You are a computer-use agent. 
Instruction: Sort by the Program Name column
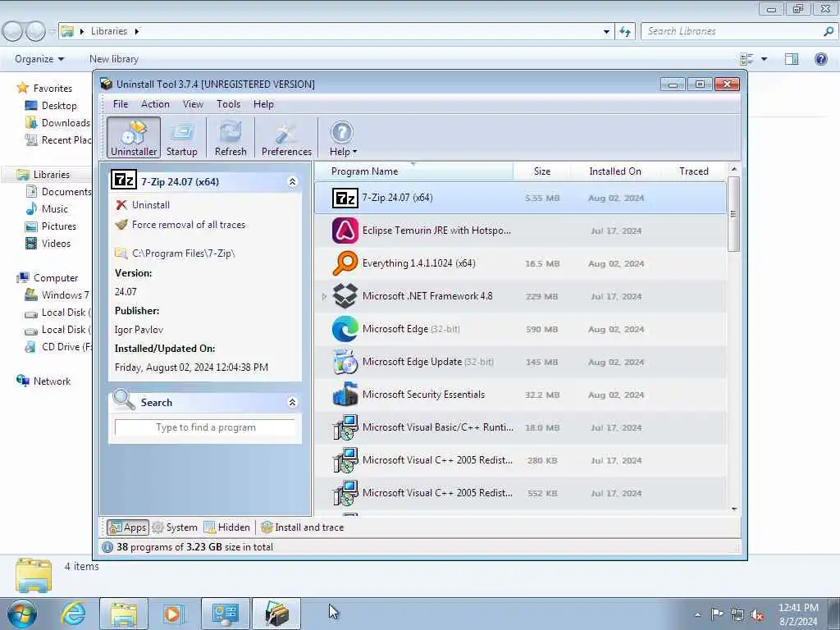[x=413, y=171]
